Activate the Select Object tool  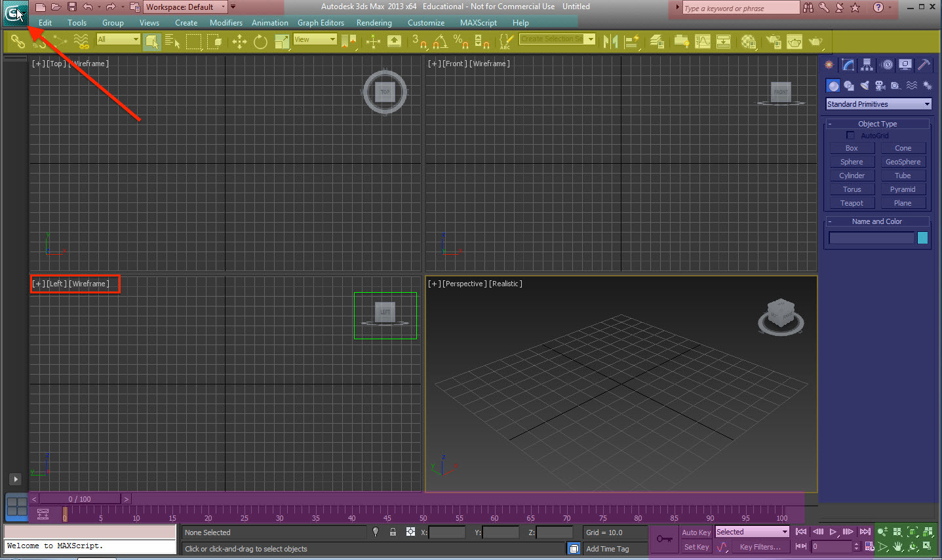pyautogui.click(x=151, y=42)
